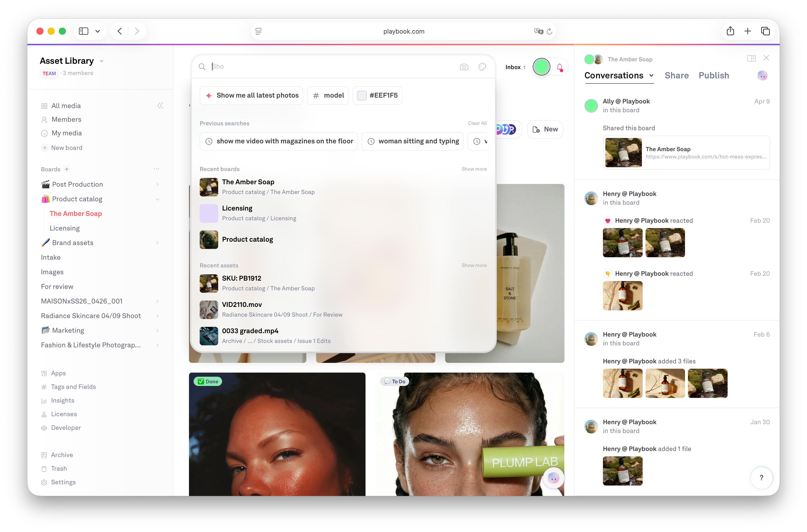Click the playbook.com address bar
This screenshot has height=532, width=807.
click(403, 31)
